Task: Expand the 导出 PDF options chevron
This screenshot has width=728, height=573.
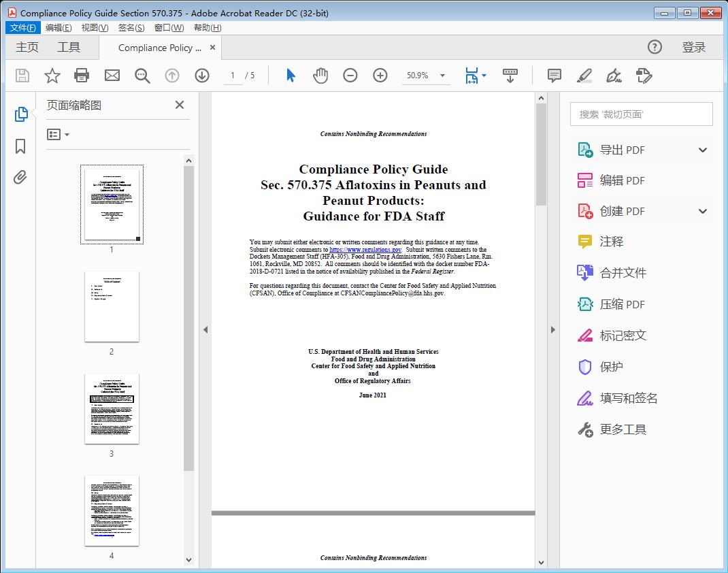Action: [x=702, y=149]
